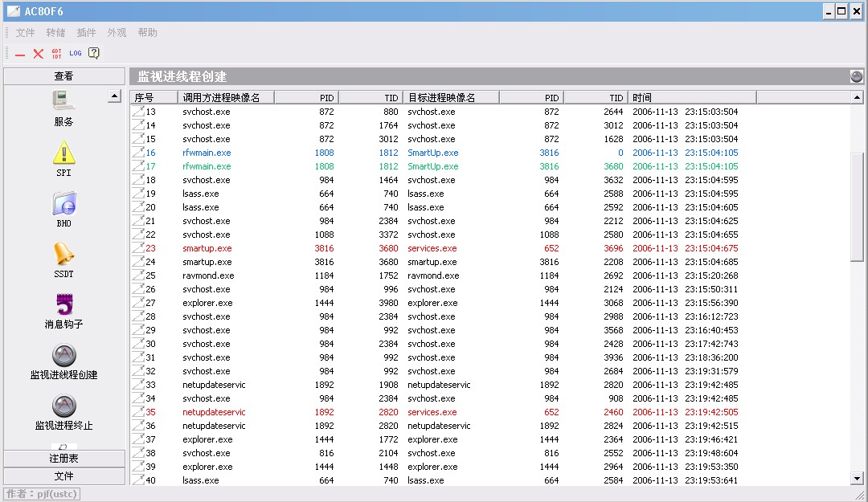Click the red minus toolbar icon
The height and width of the screenshot is (502, 868).
[x=20, y=55]
